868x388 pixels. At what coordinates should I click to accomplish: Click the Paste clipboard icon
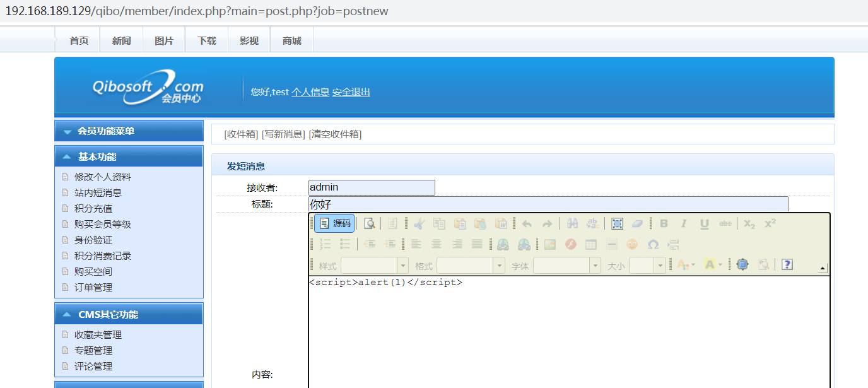tap(460, 223)
